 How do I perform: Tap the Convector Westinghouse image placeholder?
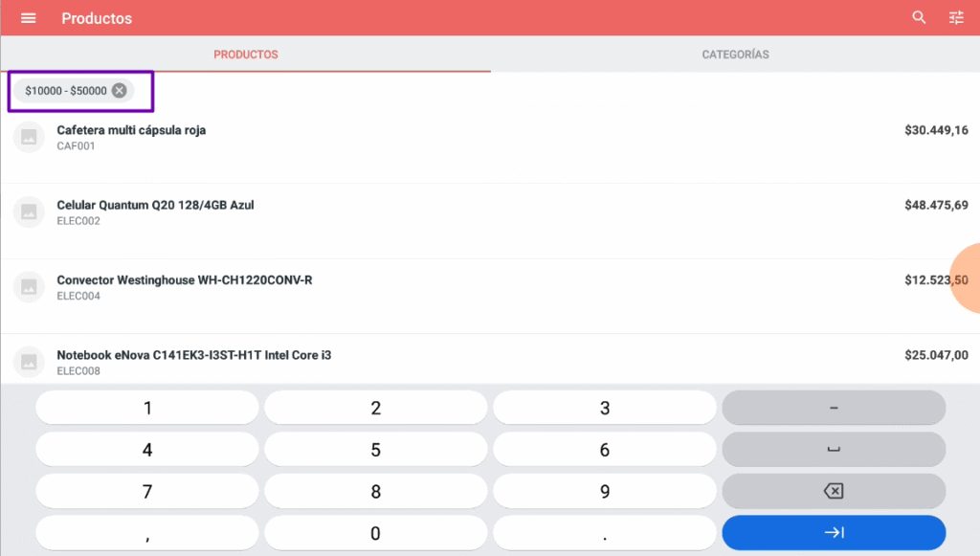[x=29, y=286]
